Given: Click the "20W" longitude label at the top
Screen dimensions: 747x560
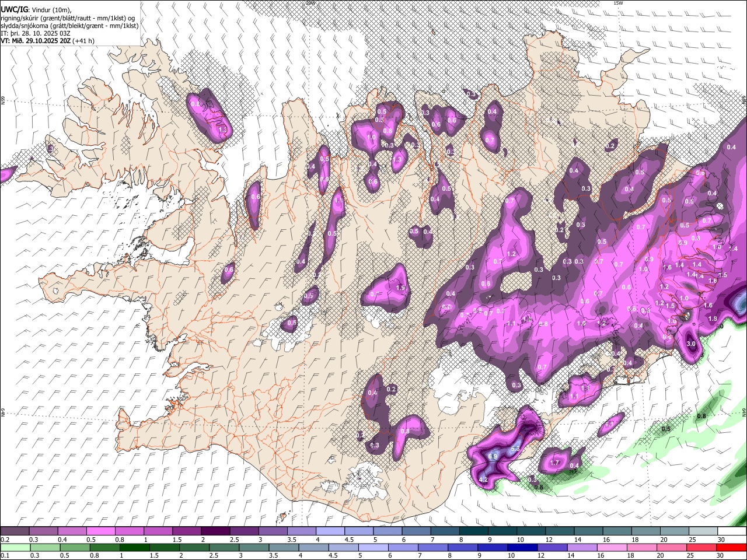Looking at the screenshot, I should click(x=310, y=3).
